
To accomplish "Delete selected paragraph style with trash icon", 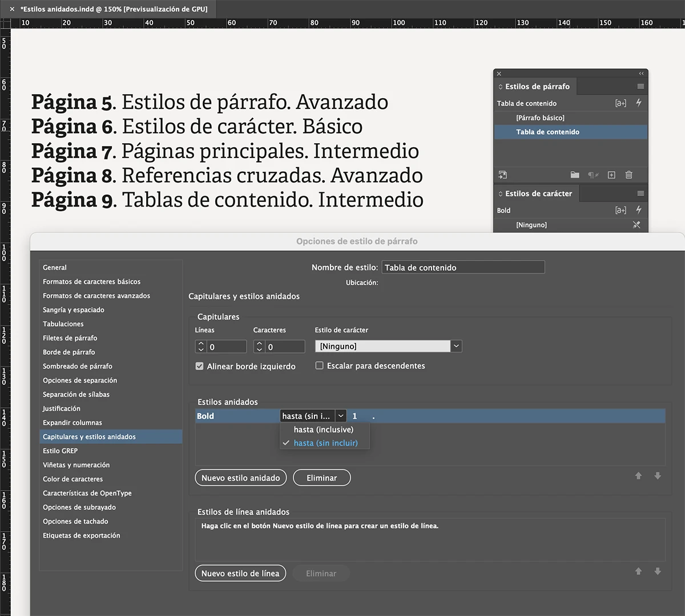I will [x=628, y=175].
